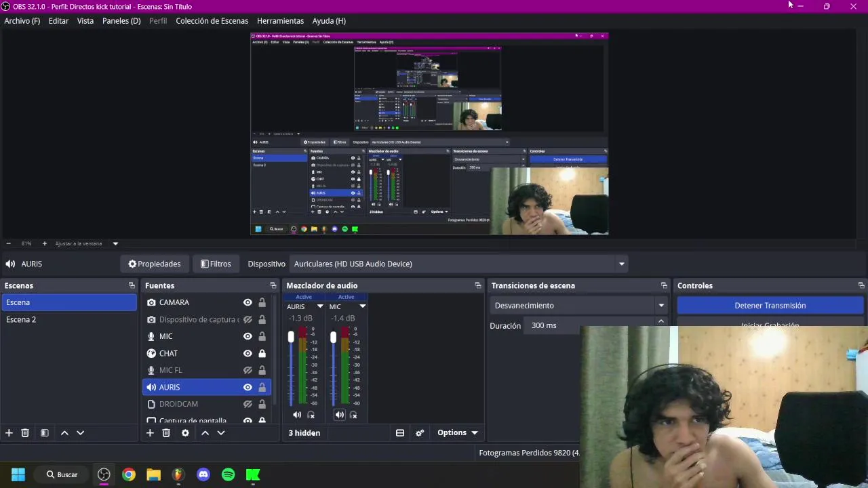The width and height of the screenshot is (868, 488).
Task: Open Discord from the taskbar
Action: (203, 475)
